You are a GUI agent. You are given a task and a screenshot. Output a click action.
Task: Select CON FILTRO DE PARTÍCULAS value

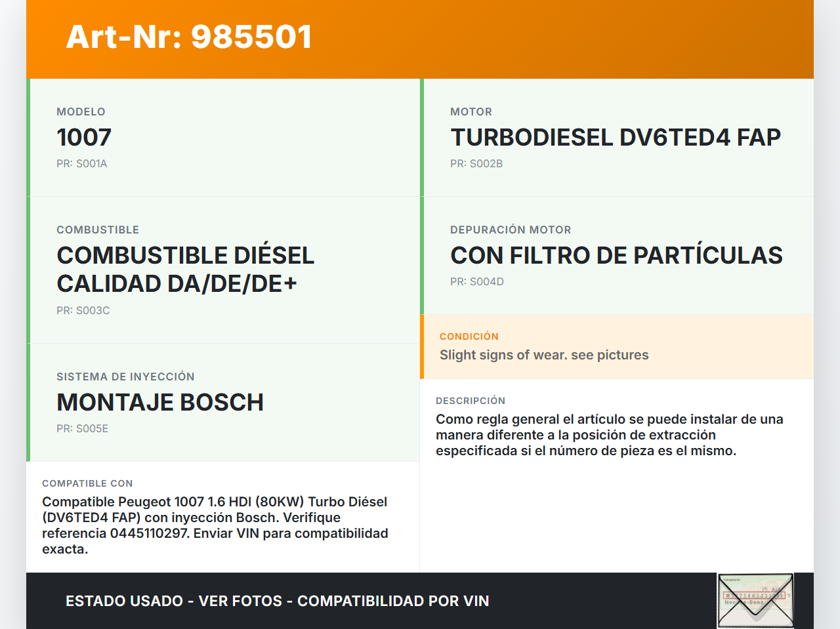point(616,256)
